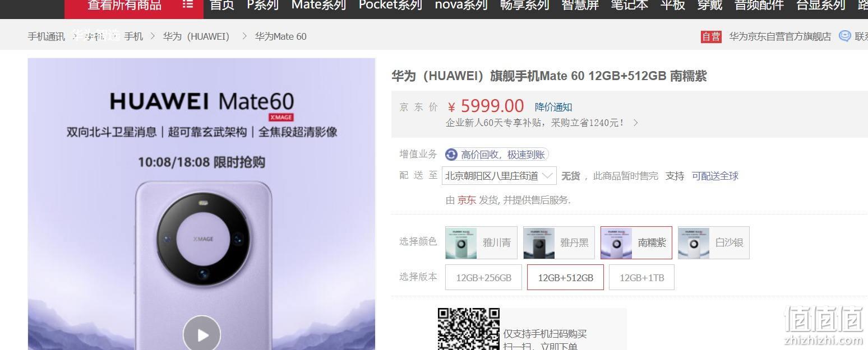Select the 12GB+256GB version
Image resolution: width=868 pixels, height=350 pixels.
[483, 277]
